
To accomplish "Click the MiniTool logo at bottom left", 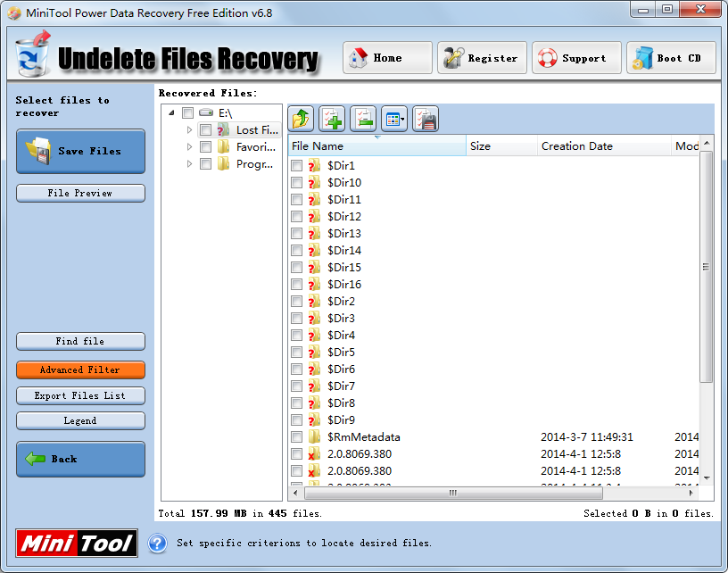I will pyautogui.click(x=77, y=543).
